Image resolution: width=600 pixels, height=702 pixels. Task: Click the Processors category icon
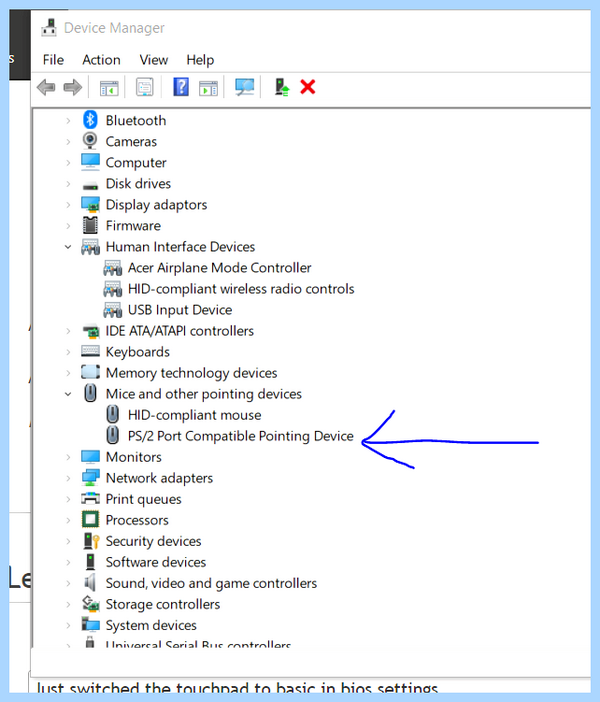coord(90,519)
